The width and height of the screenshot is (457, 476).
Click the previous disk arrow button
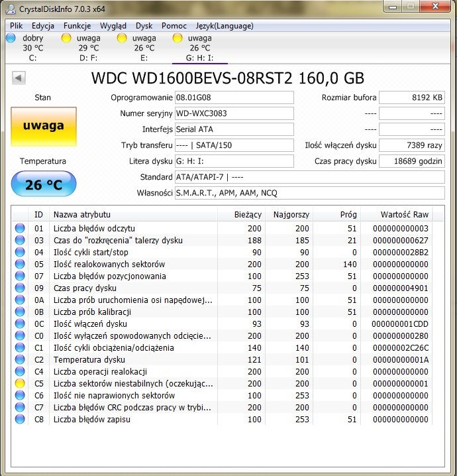point(19,78)
